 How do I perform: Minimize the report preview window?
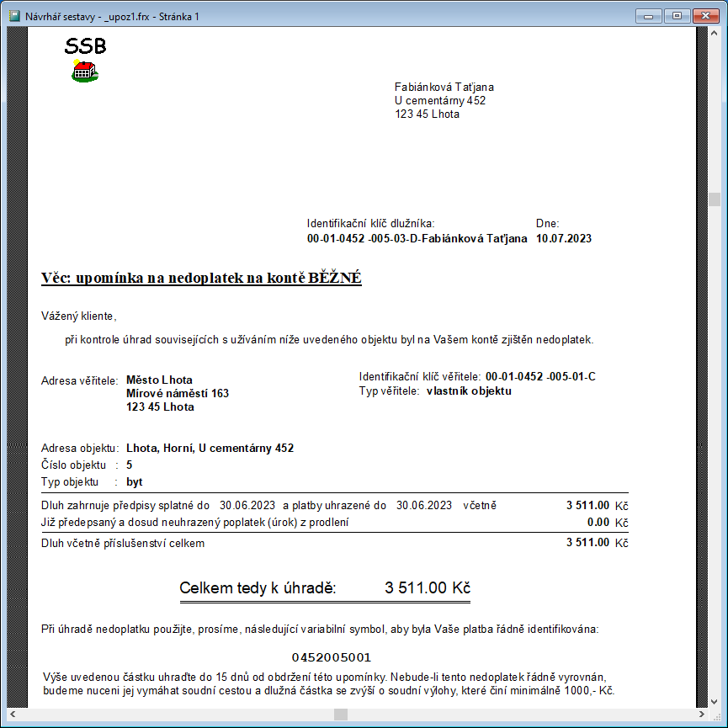pyautogui.click(x=650, y=15)
